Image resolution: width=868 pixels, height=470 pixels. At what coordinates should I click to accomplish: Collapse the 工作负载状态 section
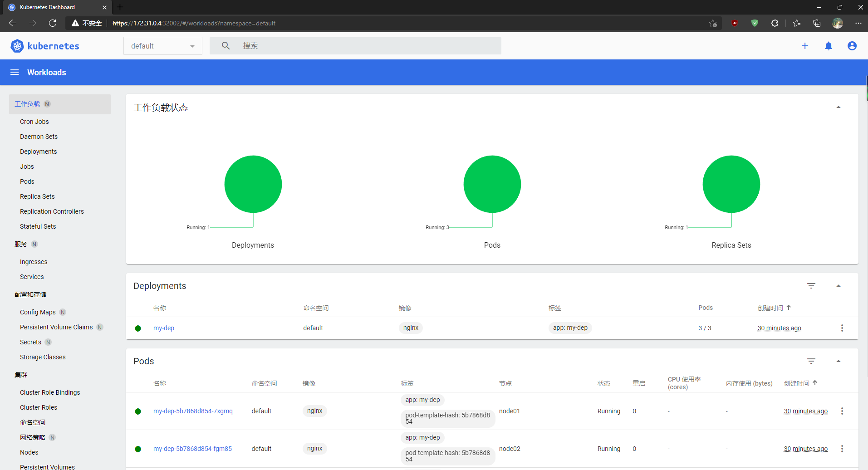(839, 107)
